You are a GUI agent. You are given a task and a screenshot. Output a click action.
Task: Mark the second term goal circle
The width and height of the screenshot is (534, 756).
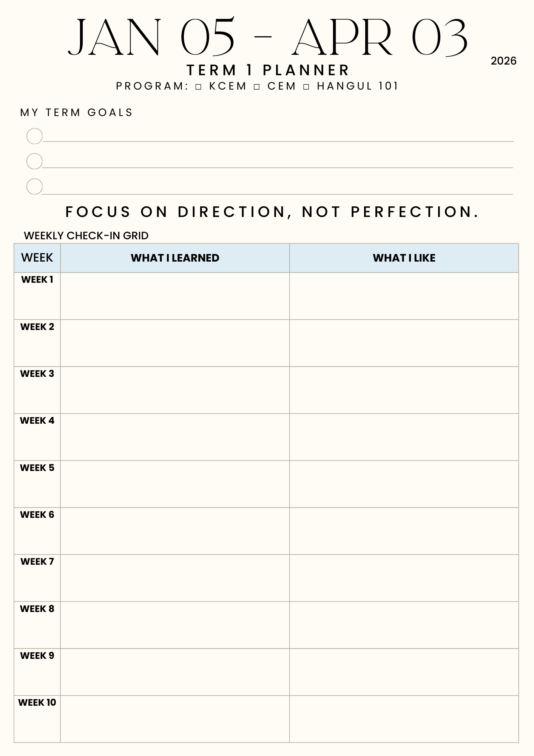(x=34, y=161)
